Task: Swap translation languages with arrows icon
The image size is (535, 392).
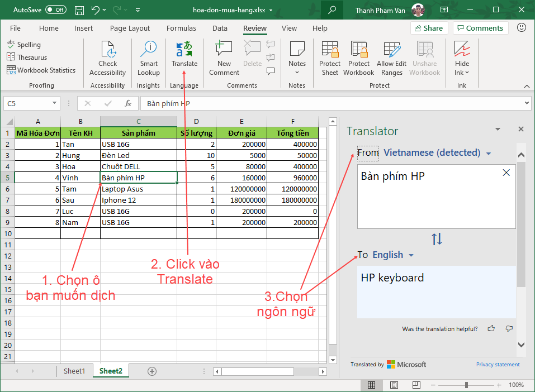Action: (437, 239)
